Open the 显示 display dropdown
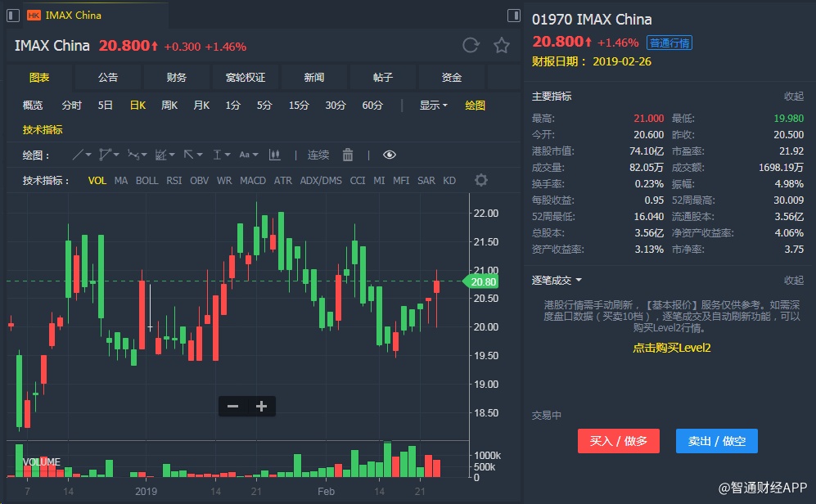 click(x=433, y=105)
